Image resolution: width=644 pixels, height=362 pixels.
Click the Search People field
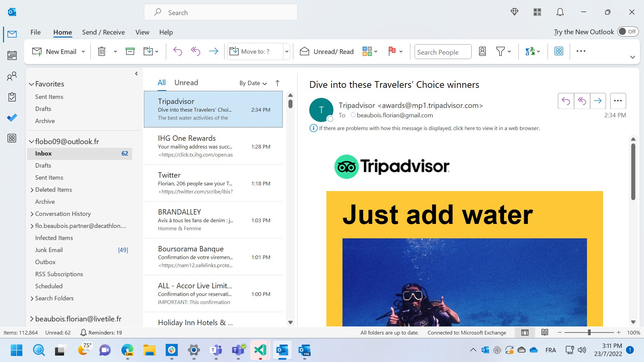tap(443, 52)
